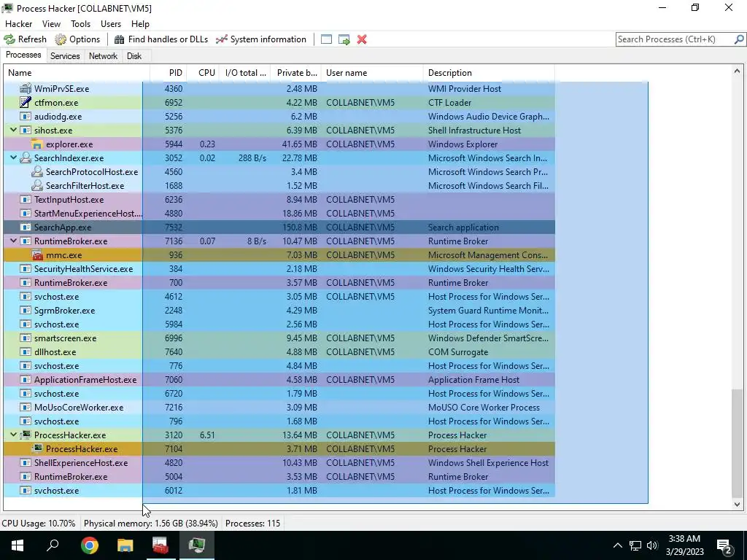Click the SearchFilterHost.exe icon
This screenshot has height=560, width=747.
(37, 185)
